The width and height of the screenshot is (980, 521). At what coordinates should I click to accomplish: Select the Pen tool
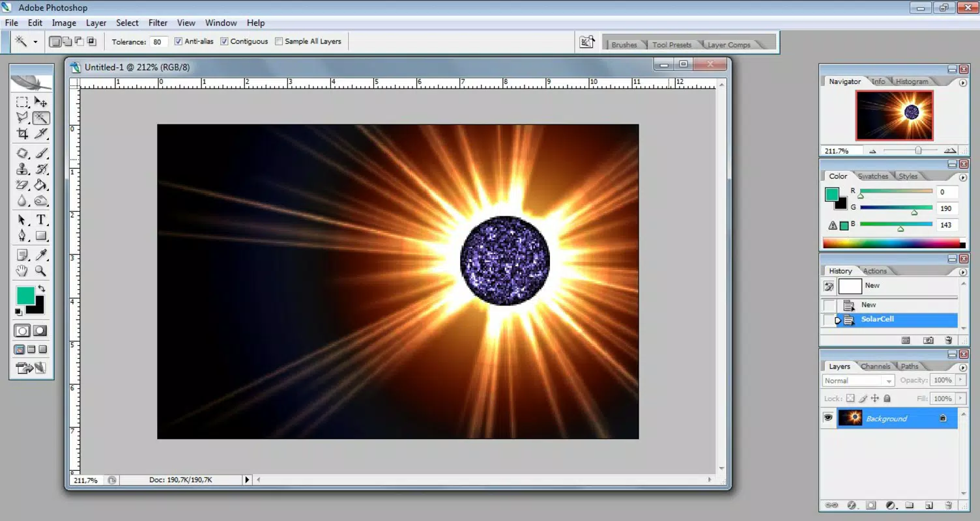[23, 236]
